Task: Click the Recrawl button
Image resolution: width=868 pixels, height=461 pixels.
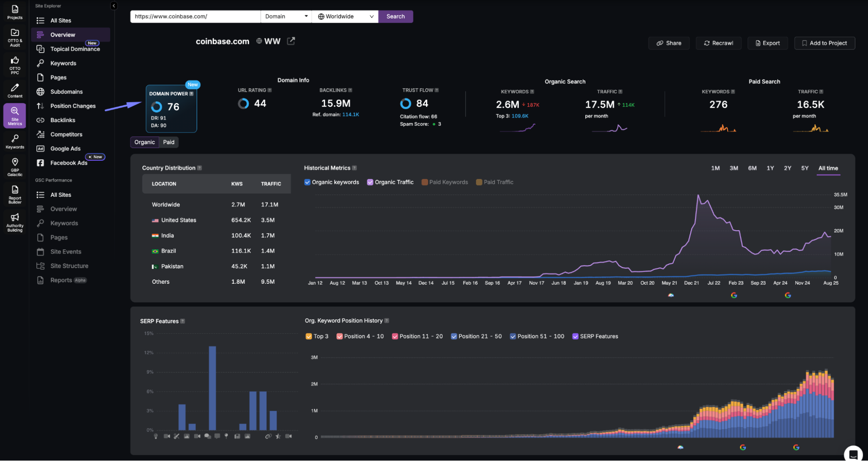Action: [x=718, y=43]
